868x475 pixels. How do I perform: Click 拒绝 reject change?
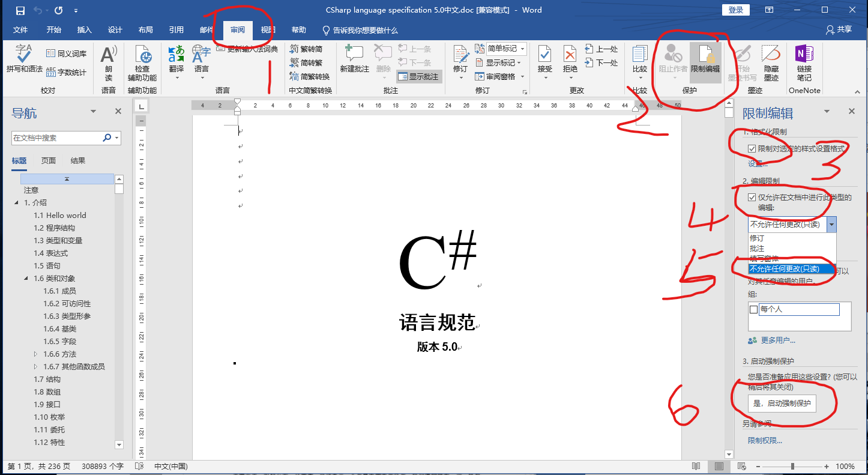570,62
